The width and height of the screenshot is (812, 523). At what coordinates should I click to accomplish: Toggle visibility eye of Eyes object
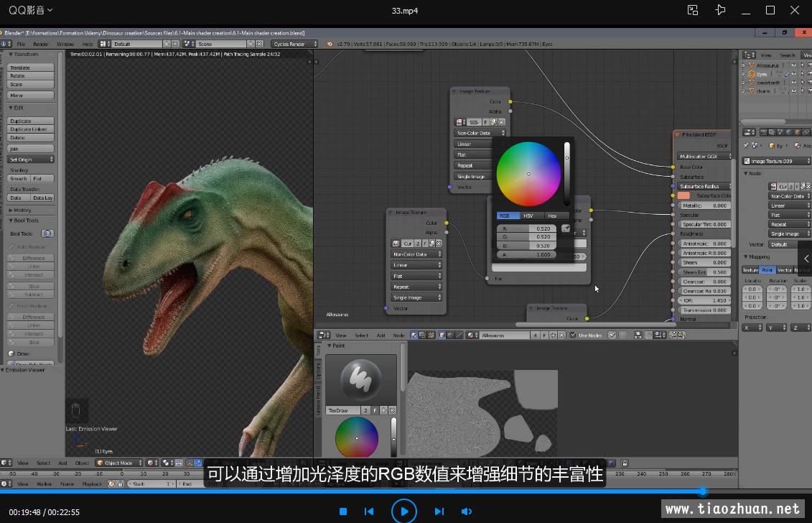pos(794,74)
